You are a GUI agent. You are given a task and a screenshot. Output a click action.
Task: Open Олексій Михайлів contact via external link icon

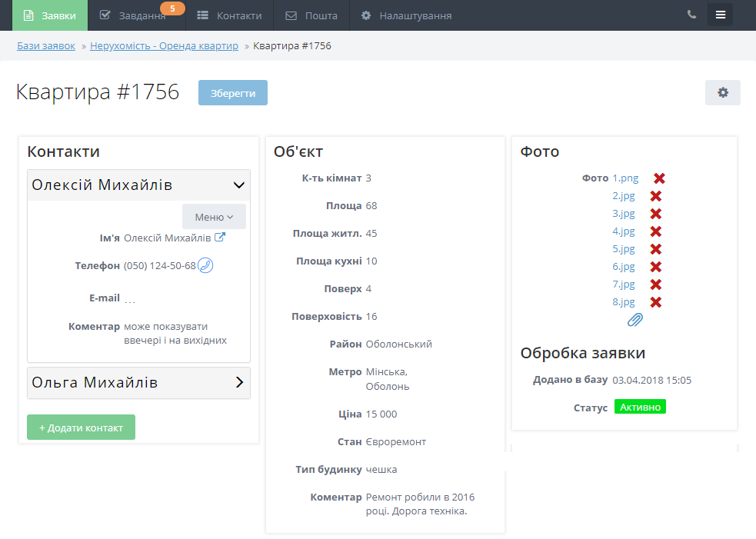coord(220,238)
